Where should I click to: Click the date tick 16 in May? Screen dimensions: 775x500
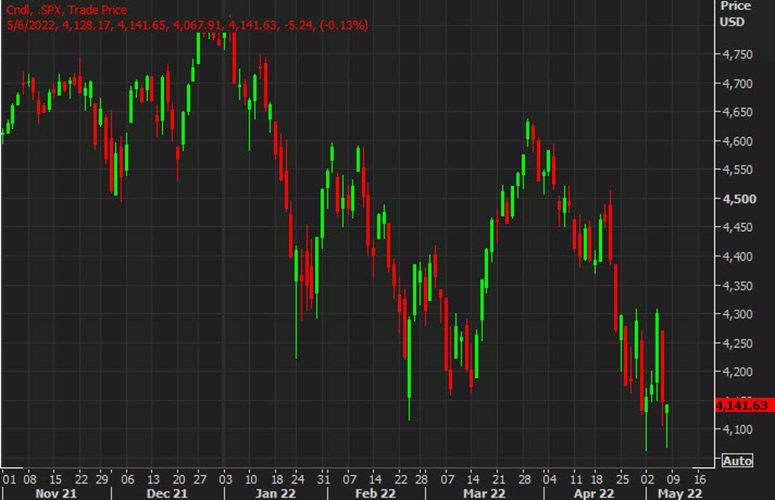(x=699, y=479)
